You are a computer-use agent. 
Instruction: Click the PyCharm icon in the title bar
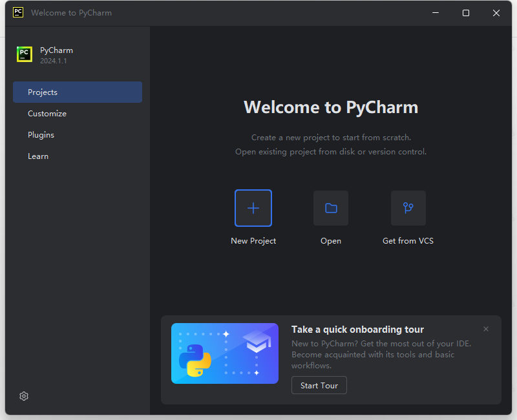coord(18,12)
